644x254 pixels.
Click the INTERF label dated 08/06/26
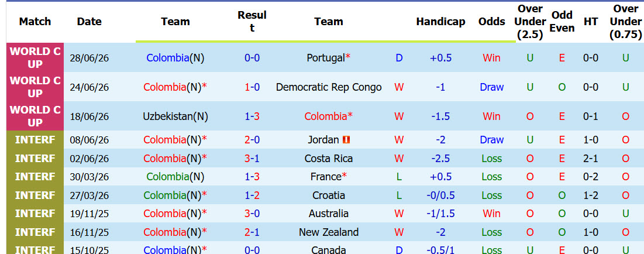35,140
